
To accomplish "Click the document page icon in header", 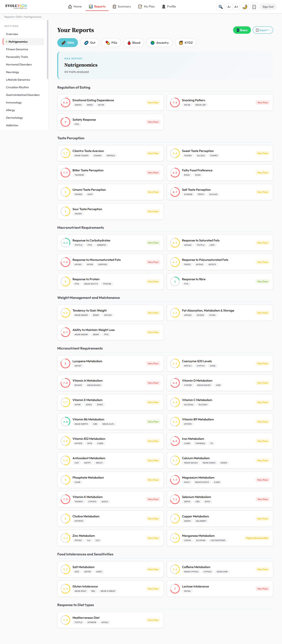I will coord(254,7).
